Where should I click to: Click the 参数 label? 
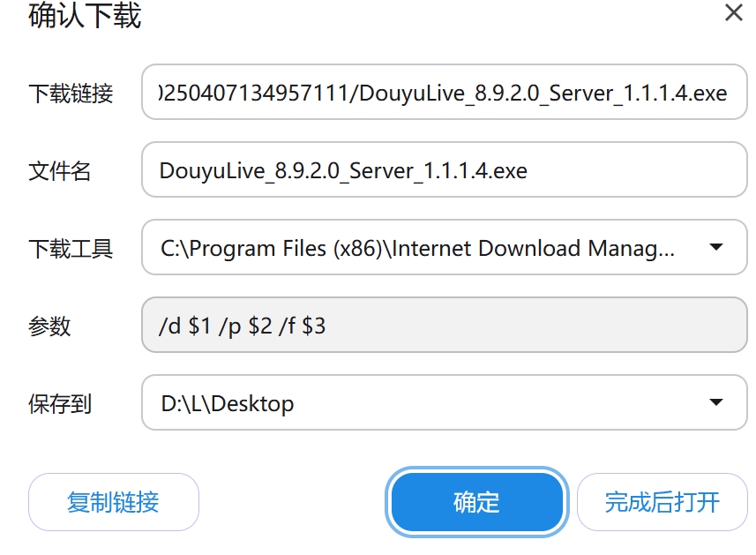[x=49, y=326]
